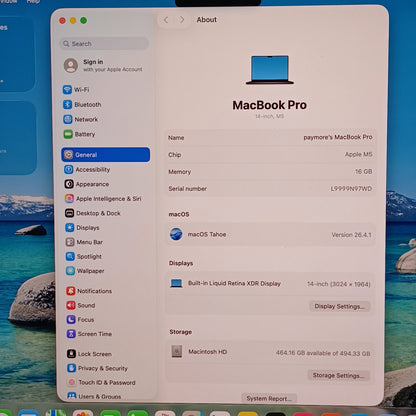This screenshot has height=416, width=416.
Task: Click the Display Settings button
Action: click(x=340, y=306)
